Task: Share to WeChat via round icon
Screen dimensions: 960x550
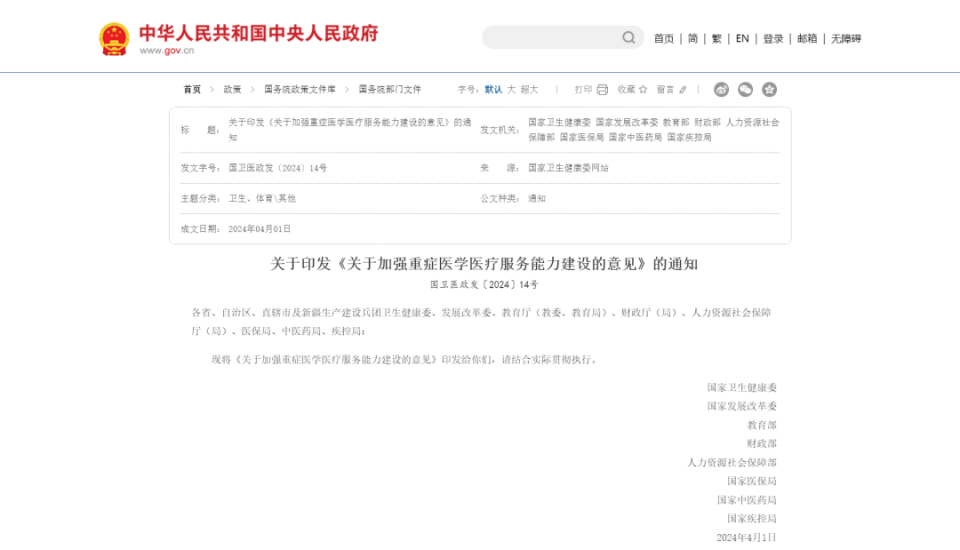Action: 745,89
